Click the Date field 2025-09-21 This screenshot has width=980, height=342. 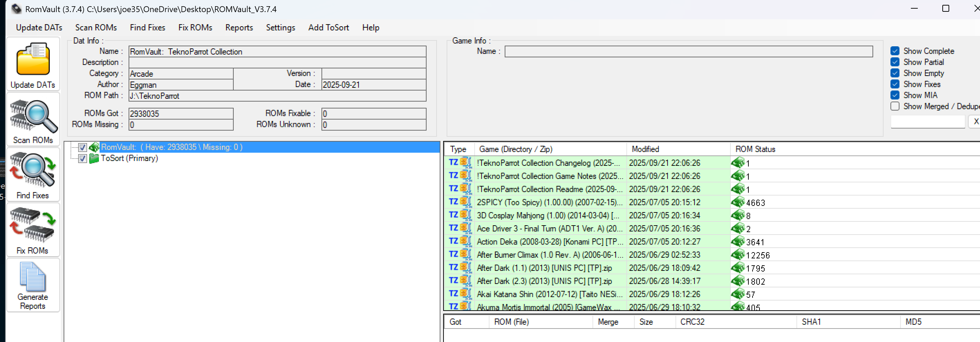point(374,85)
